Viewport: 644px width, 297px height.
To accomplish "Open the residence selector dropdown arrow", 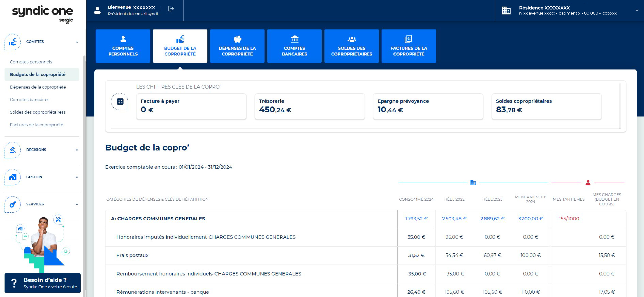I will [x=637, y=11].
